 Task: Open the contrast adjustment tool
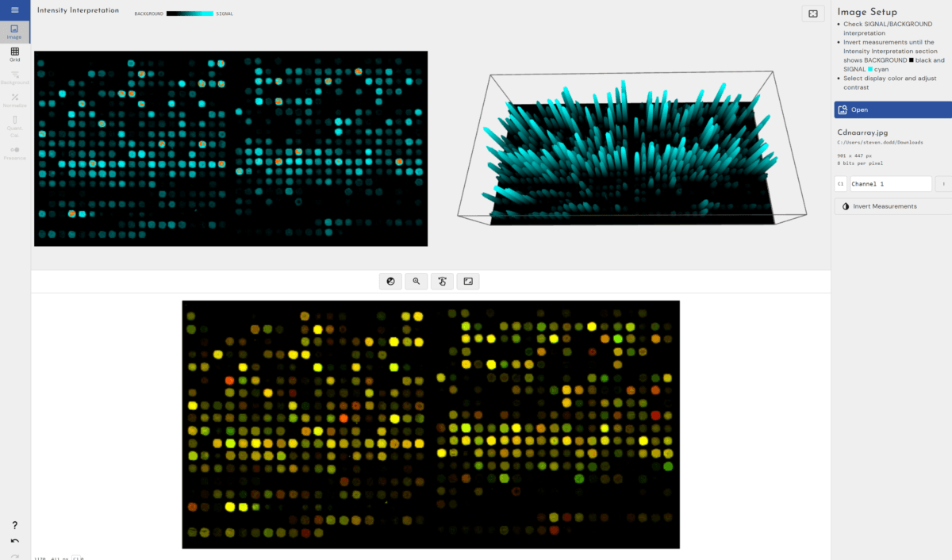[390, 281]
